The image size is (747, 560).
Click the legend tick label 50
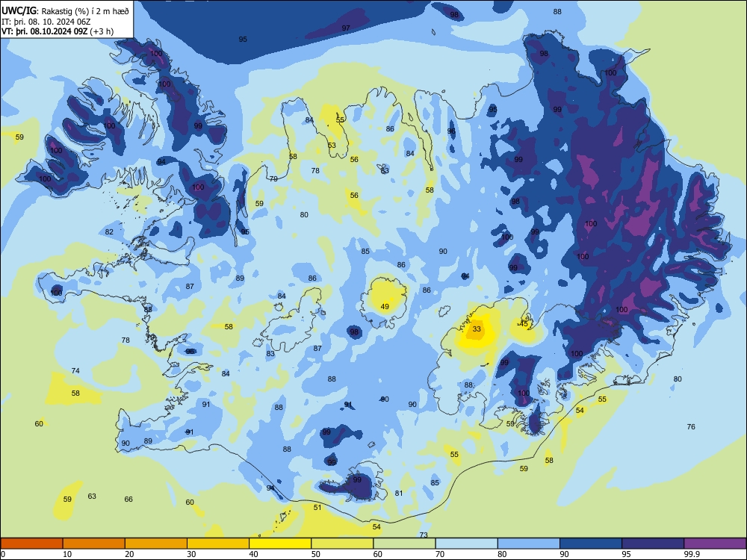click(316, 554)
